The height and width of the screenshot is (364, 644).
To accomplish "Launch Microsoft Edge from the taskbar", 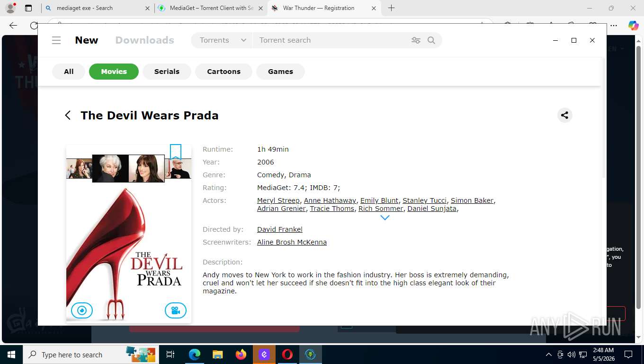I will click(194, 355).
